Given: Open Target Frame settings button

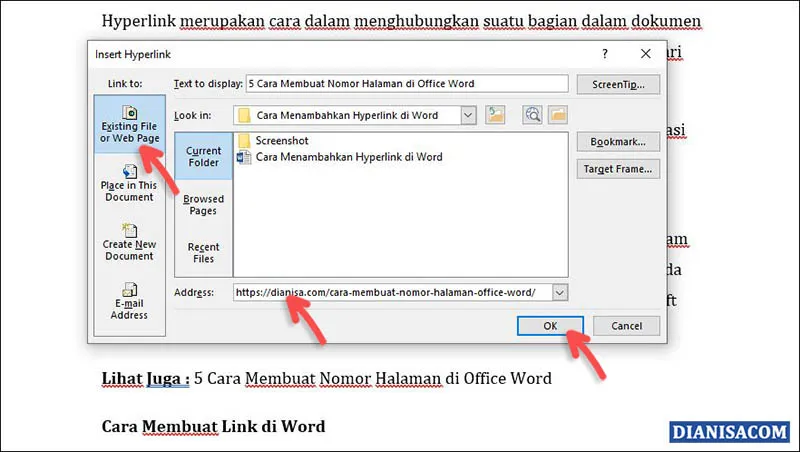Looking at the screenshot, I should point(618,169).
